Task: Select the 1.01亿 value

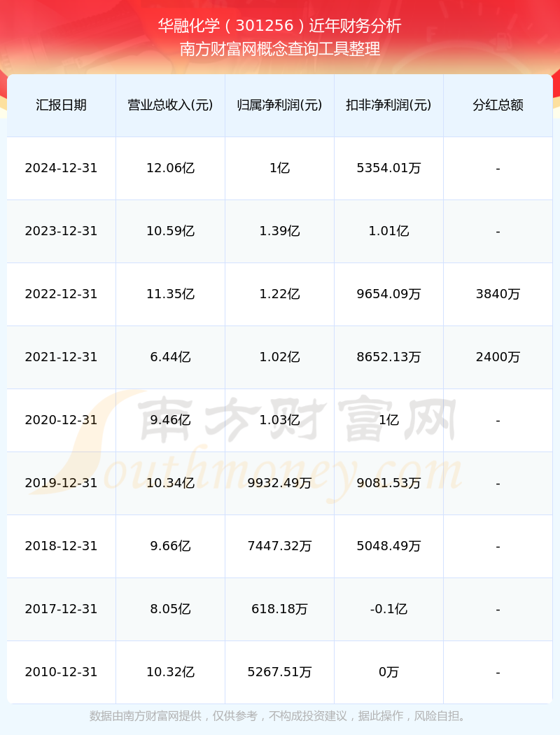Action: [x=389, y=231]
